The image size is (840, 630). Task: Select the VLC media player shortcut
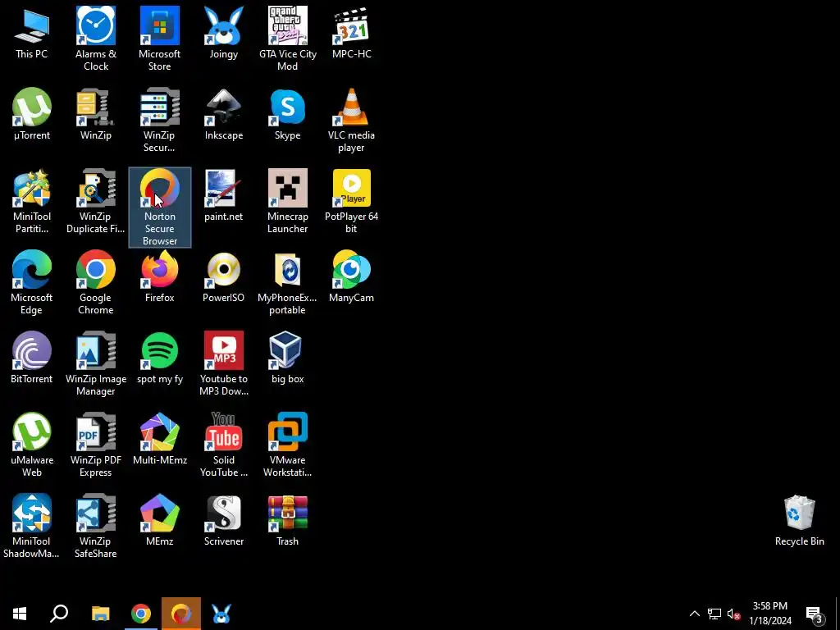coord(351,120)
